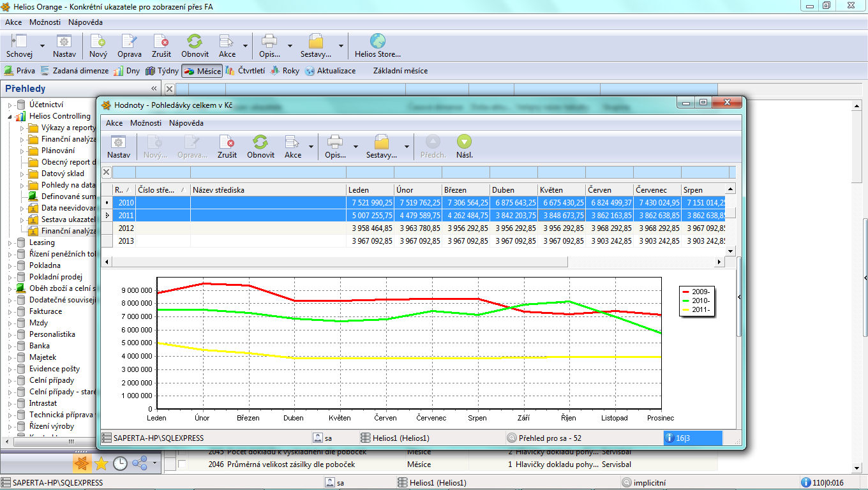Click the Akce icon in the Hodnoty window
The width and height of the screenshot is (868, 490).
click(x=292, y=142)
